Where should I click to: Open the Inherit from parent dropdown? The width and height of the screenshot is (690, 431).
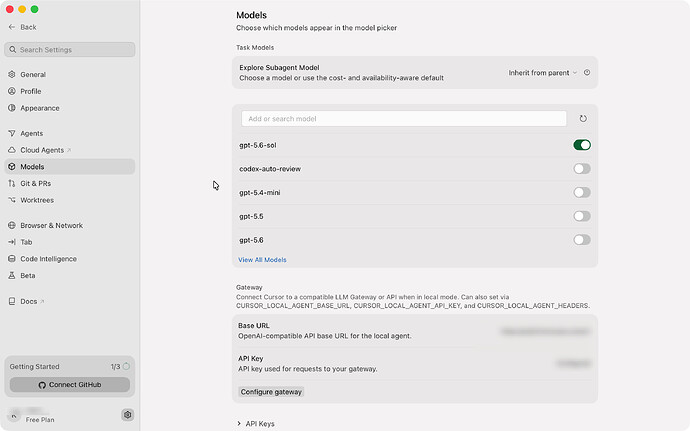tap(543, 73)
